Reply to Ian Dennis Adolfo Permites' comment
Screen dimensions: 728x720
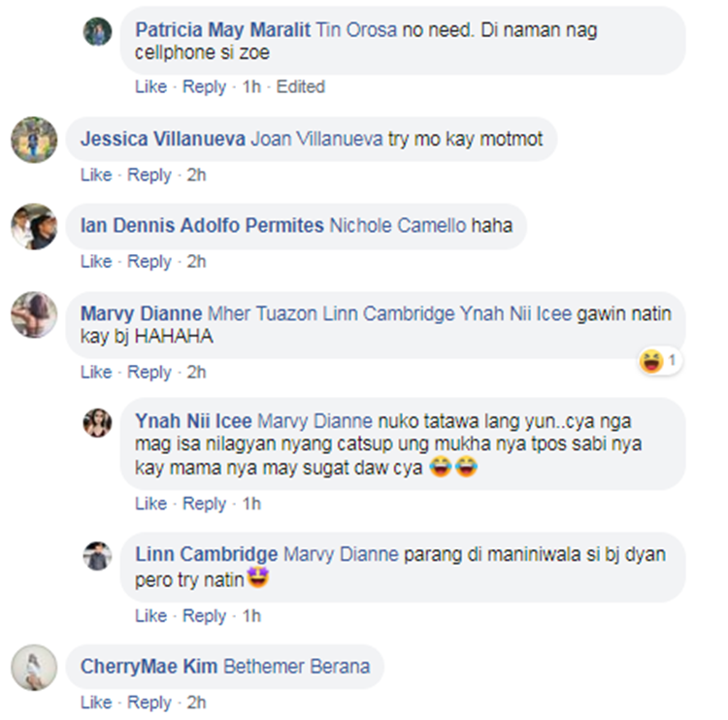click(149, 262)
